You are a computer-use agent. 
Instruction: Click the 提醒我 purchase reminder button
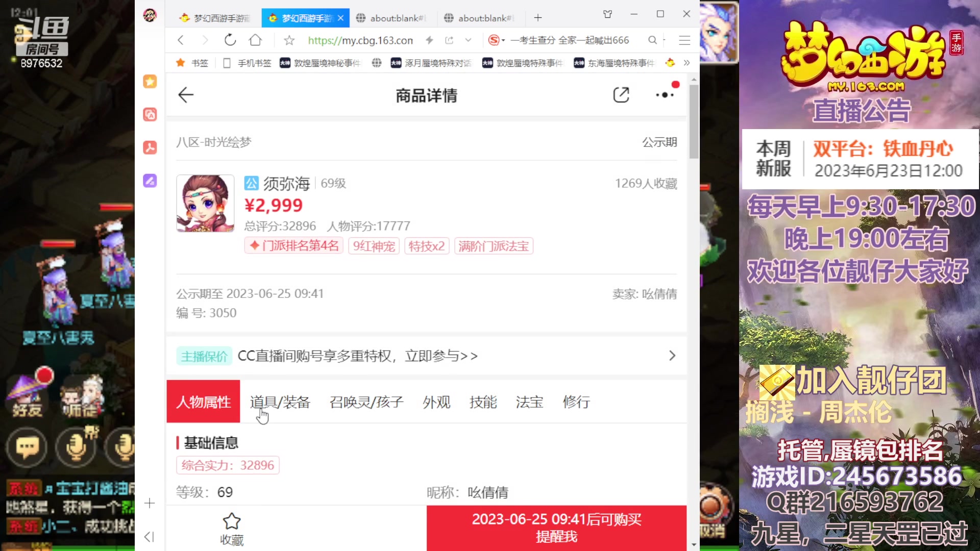click(556, 528)
